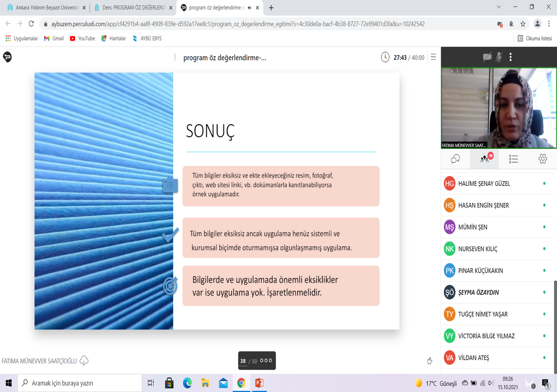Expand slide options with three circles
Screen dimensions: 557x392
coord(266,360)
